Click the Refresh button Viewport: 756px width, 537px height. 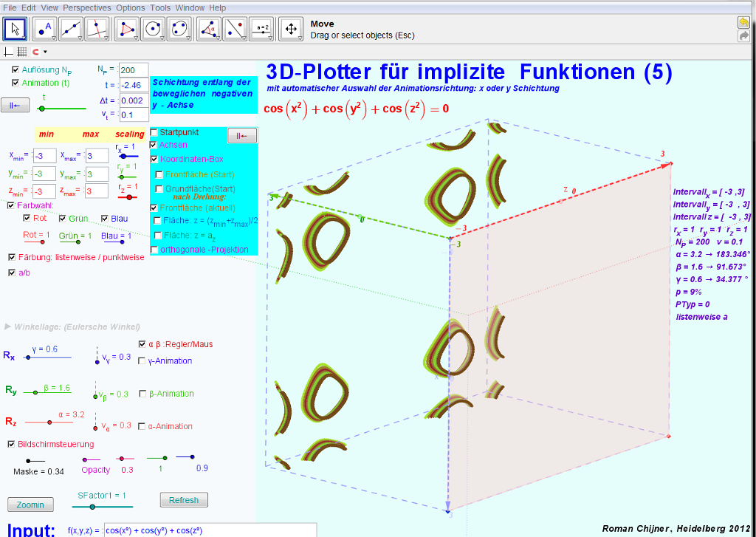(184, 500)
